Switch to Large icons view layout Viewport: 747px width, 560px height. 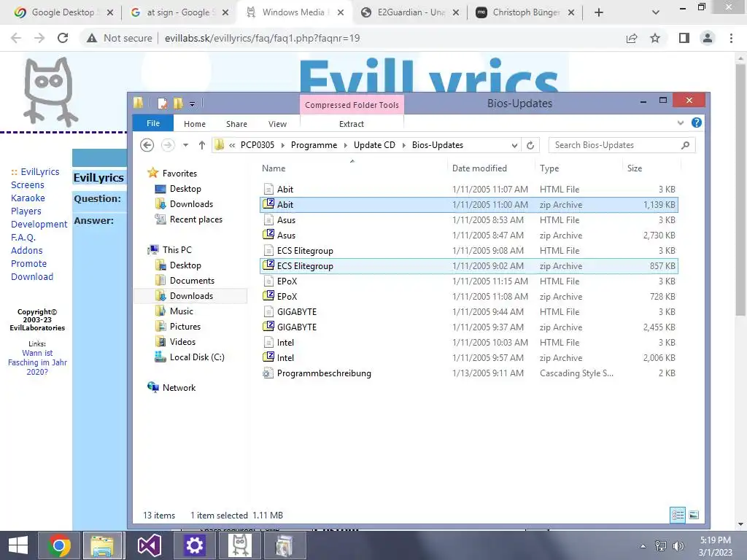coord(694,515)
